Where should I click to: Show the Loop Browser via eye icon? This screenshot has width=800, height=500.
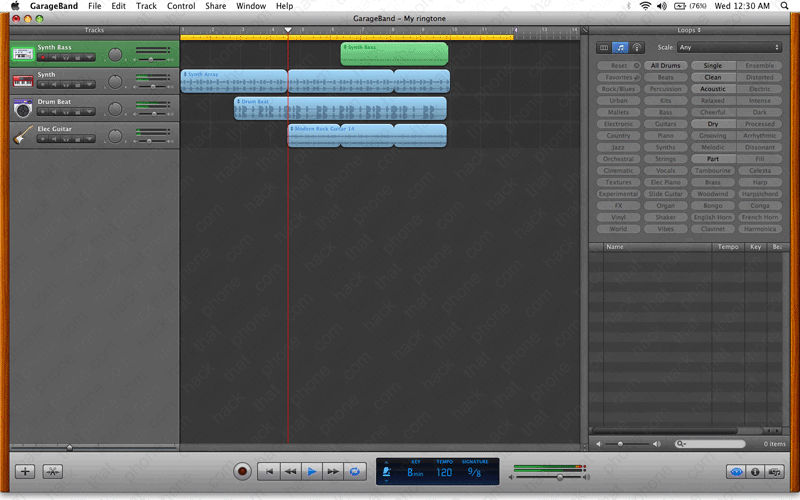tap(737, 471)
